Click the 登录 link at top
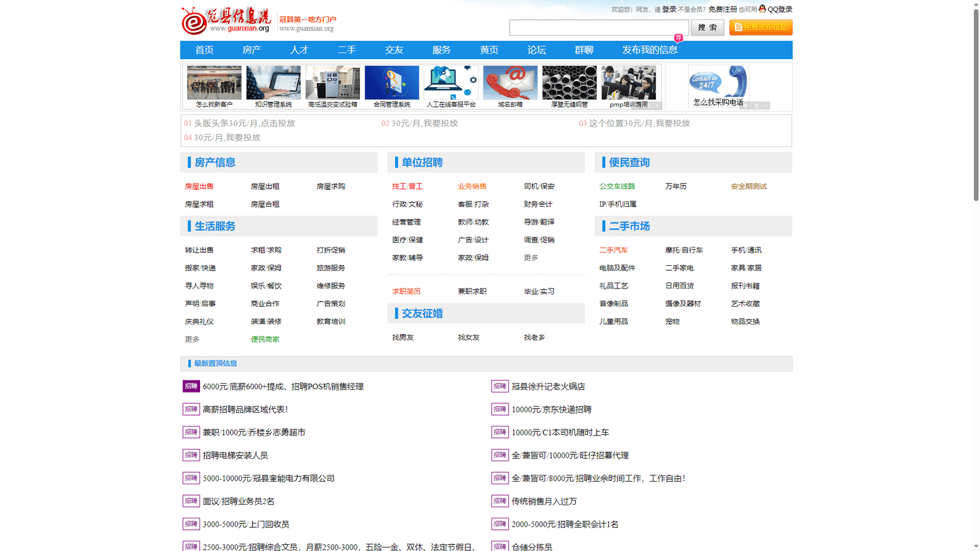The width and height of the screenshot is (980, 551). (x=669, y=10)
